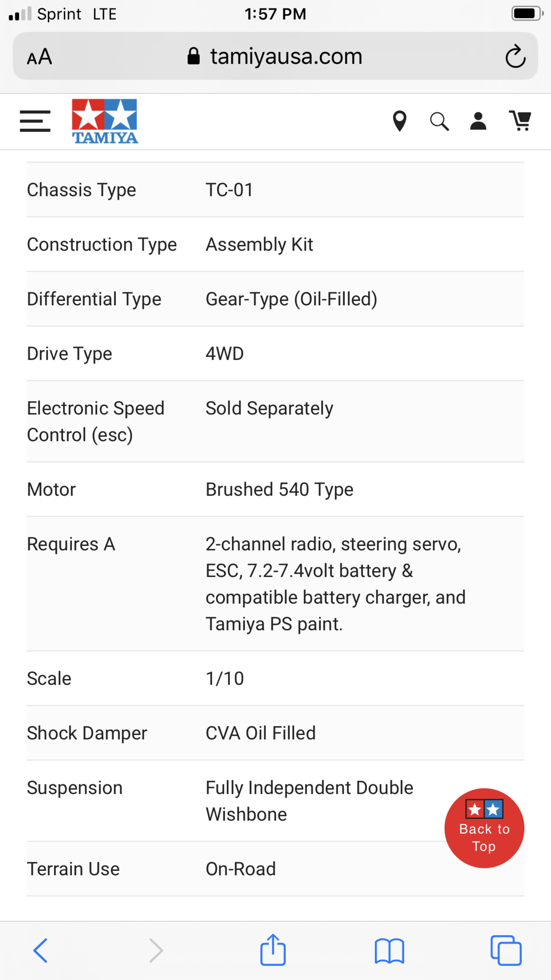Open the shopping cart
Image resolution: width=551 pixels, height=980 pixels.
[x=520, y=121]
